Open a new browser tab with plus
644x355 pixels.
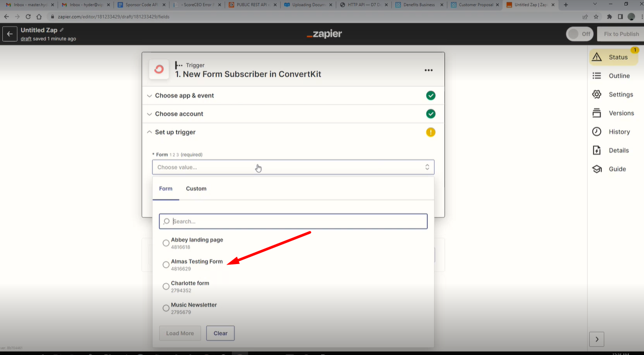click(x=566, y=5)
